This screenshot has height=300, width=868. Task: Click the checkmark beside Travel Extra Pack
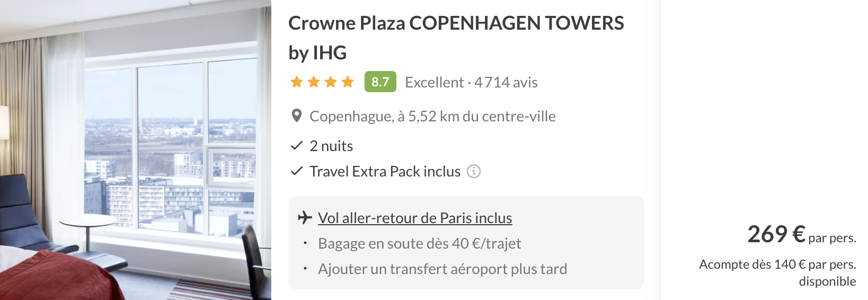click(297, 171)
